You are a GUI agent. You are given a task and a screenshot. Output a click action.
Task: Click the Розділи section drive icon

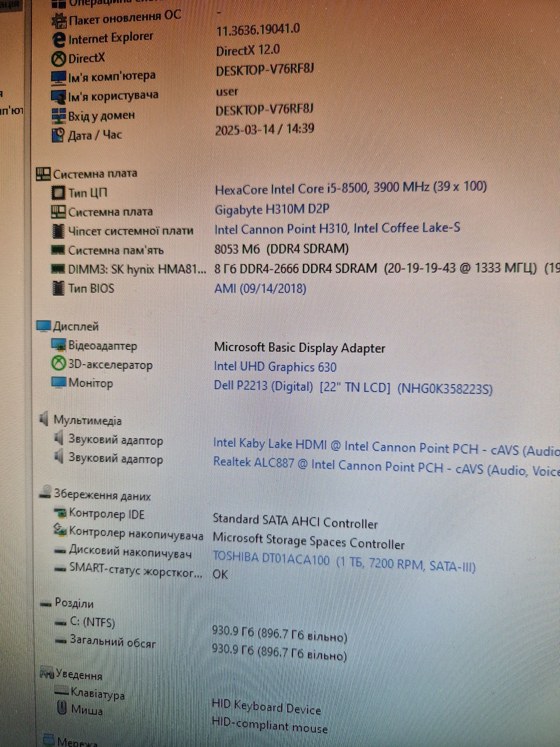pyautogui.click(x=46, y=605)
